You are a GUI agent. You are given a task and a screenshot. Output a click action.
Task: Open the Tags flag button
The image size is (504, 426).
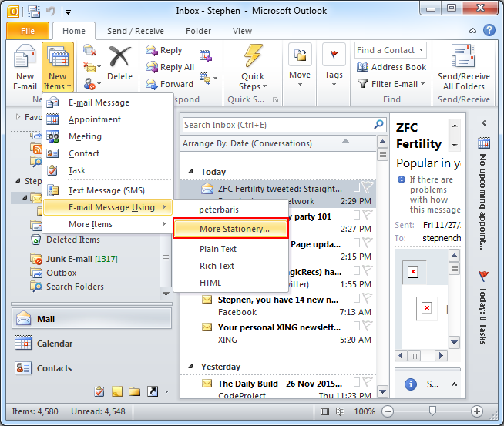[x=334, y=65]
